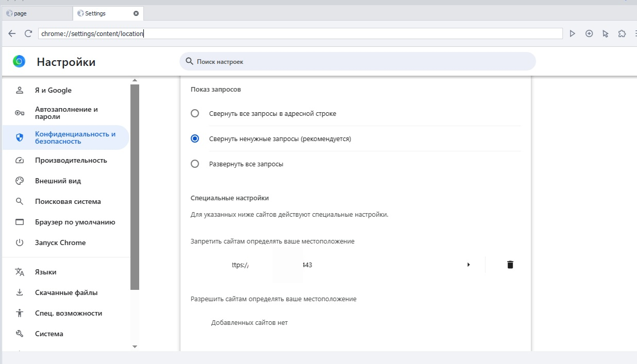Close the Settings tab
The image size is (637, 364).
pyautogui.click(x=136, y=13)
